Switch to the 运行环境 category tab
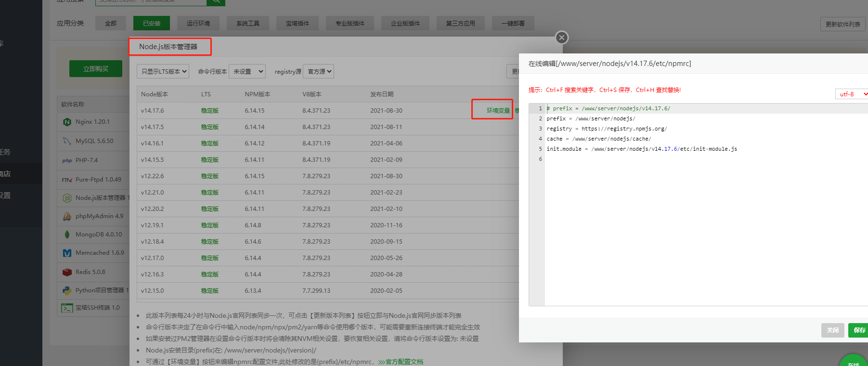This screenshot has height=366, width=868. tap(198, 23)
